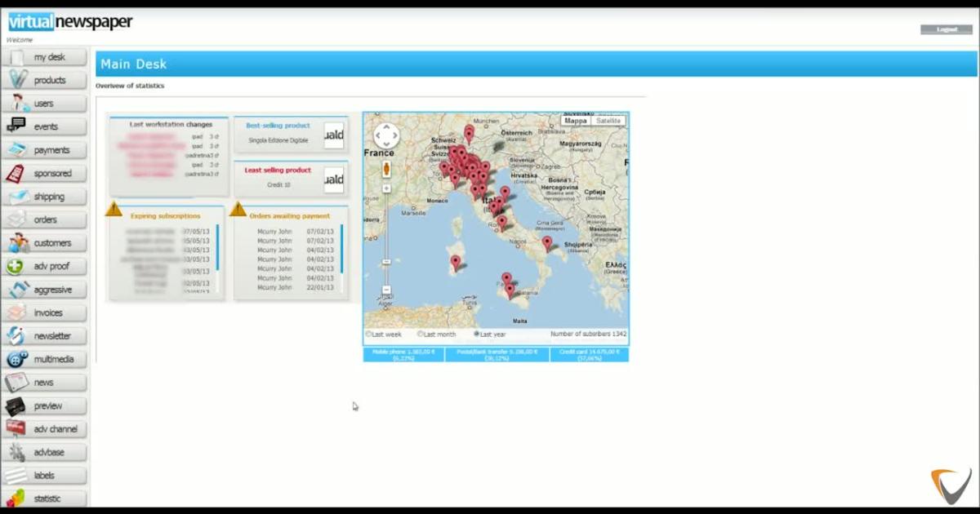Select the Last year radio button
Viewport: 980px width, 514px height.
pyautogui.click(x=477, y=334)
